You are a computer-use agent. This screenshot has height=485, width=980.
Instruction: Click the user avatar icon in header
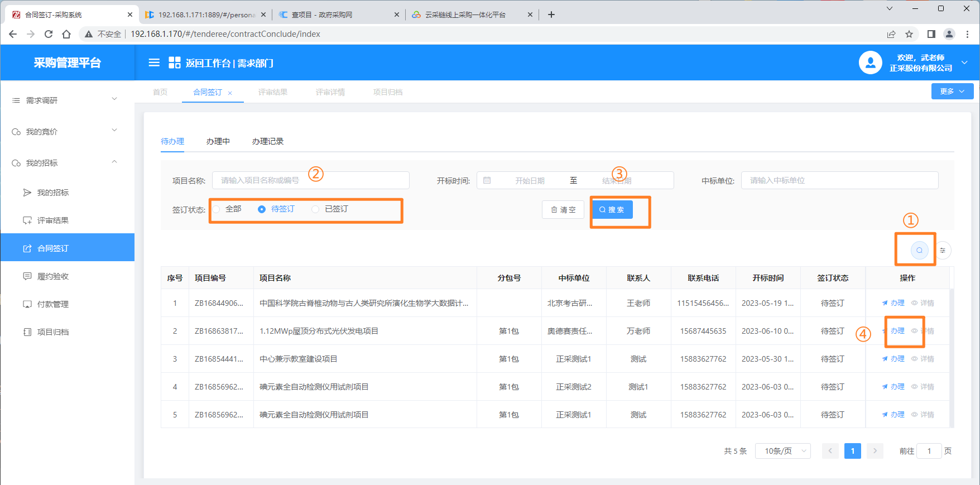[x=870, y=63]
